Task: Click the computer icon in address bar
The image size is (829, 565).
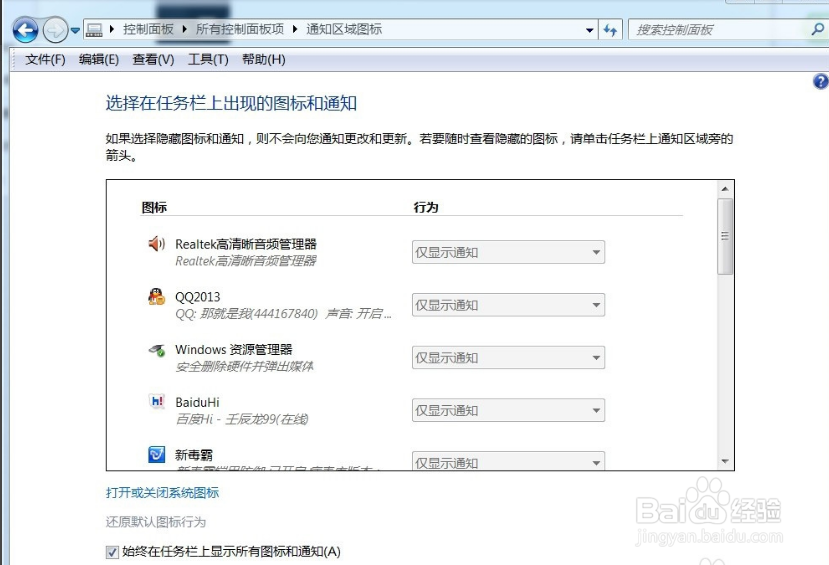Action: pyautogui.click(x=94, y=30)
